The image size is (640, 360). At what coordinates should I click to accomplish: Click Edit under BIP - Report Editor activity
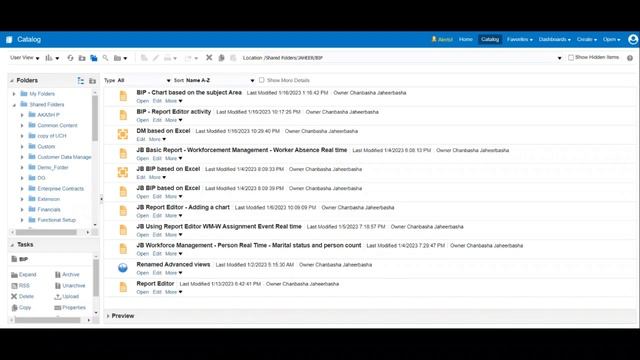pyautogui.click(x=157, y=120)
